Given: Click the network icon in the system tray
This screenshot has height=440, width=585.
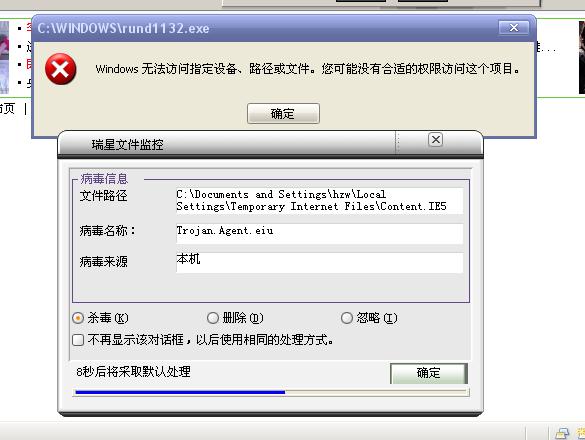Looking at the screenshot, I should [x=562, y=433].
